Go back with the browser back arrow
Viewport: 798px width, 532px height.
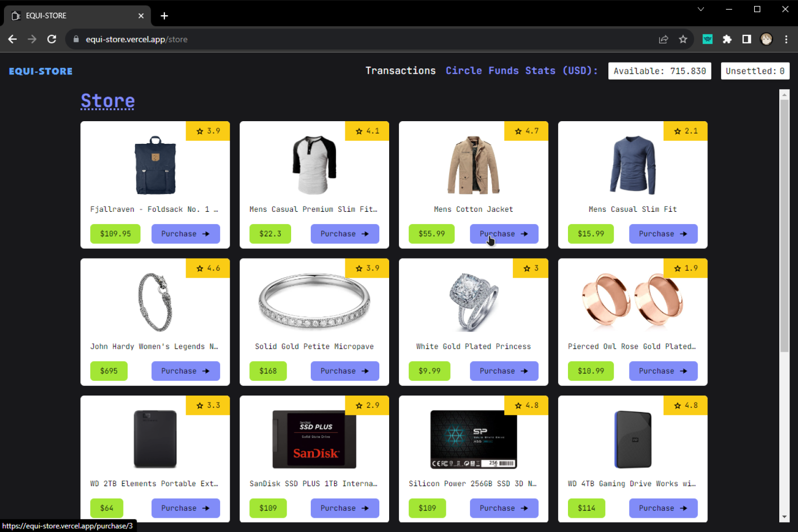pos(13,39)
